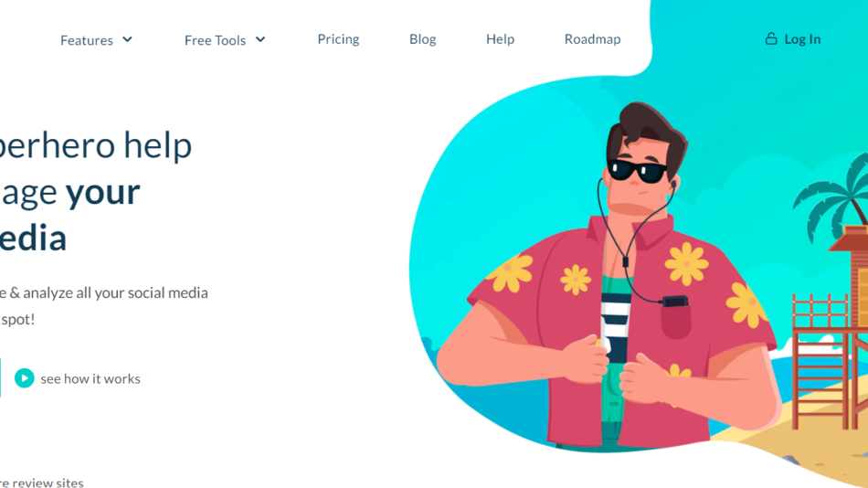Click the "see how it works" text

(x=90, y=379)
